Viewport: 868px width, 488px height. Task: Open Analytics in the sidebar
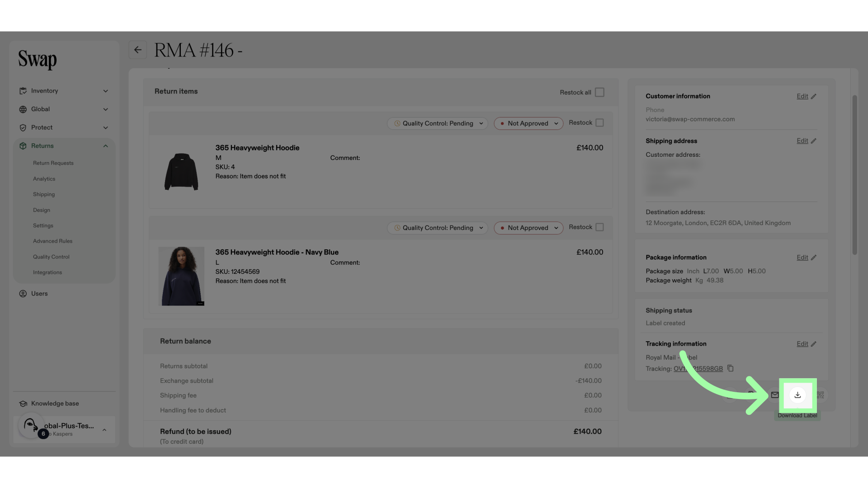44,179
